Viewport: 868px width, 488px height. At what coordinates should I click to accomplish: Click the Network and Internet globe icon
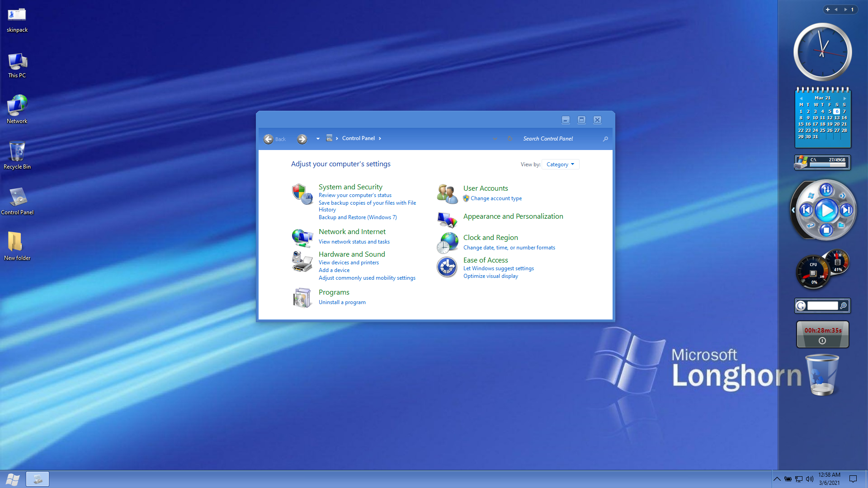(x=302, y=238)
